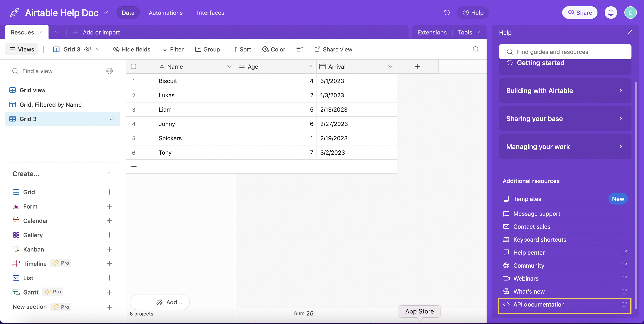Image resolution: width=644 pixels, height=324 pixels.
Task: Open the Arrival field dropdown
Action: click(390, 66)
